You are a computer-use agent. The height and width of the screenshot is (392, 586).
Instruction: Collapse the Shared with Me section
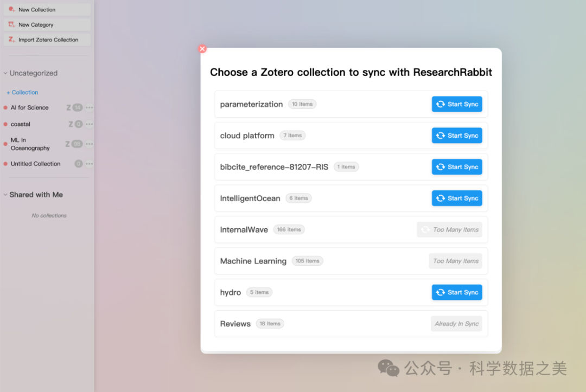click(5, 195)
